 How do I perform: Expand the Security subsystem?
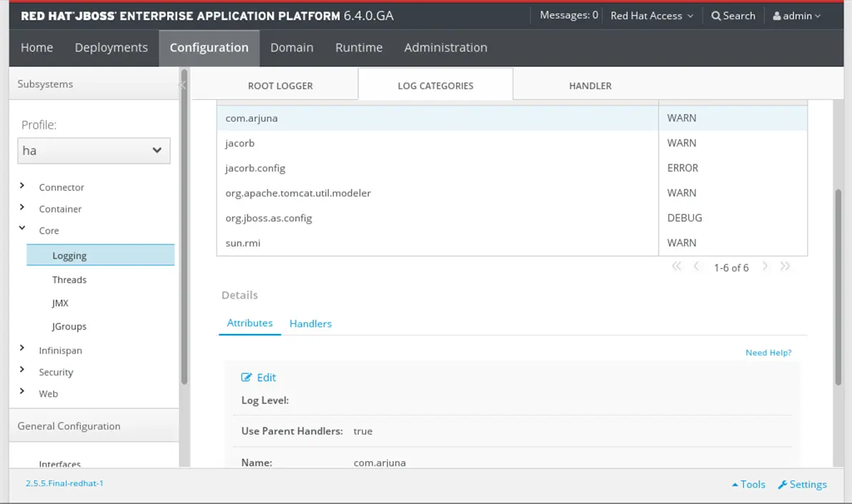[x=21, y=370]
